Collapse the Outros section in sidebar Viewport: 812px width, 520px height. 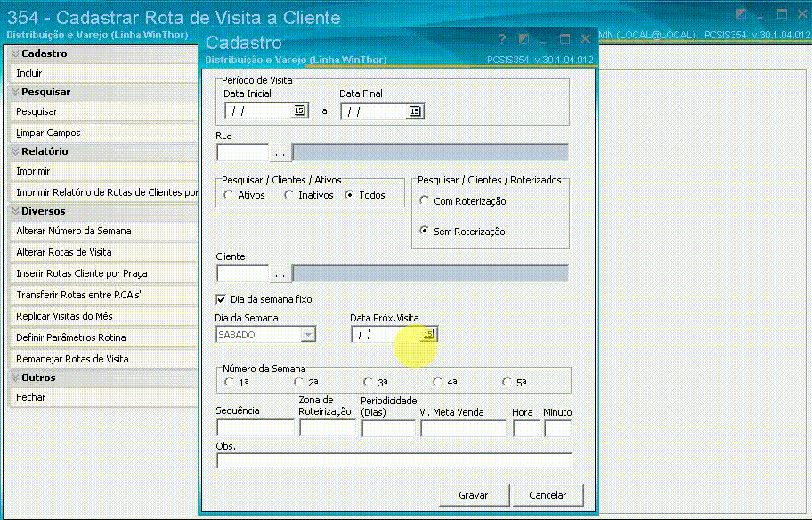(15, 378)
